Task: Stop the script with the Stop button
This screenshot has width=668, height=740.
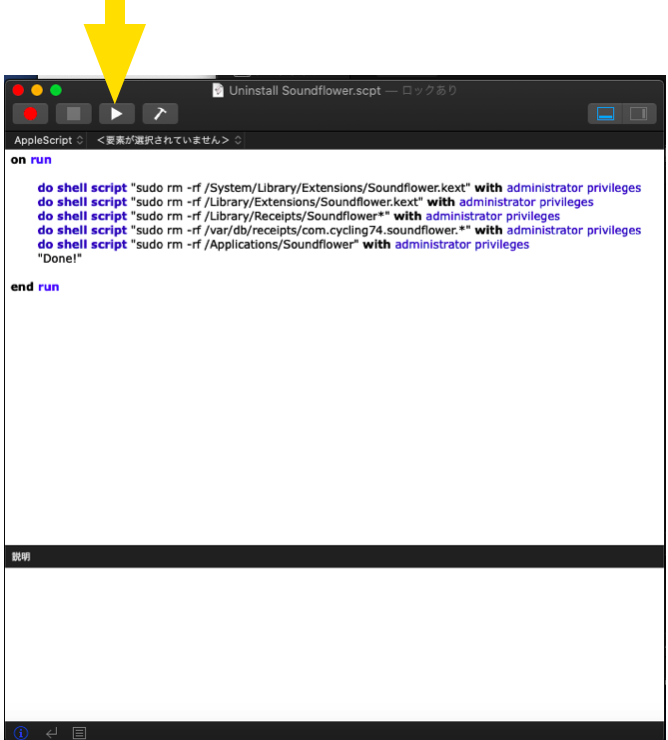Action: [74, 114]
